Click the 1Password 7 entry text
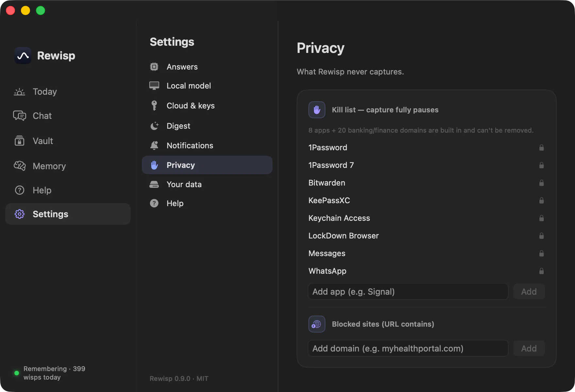 [x=331, y=165]
